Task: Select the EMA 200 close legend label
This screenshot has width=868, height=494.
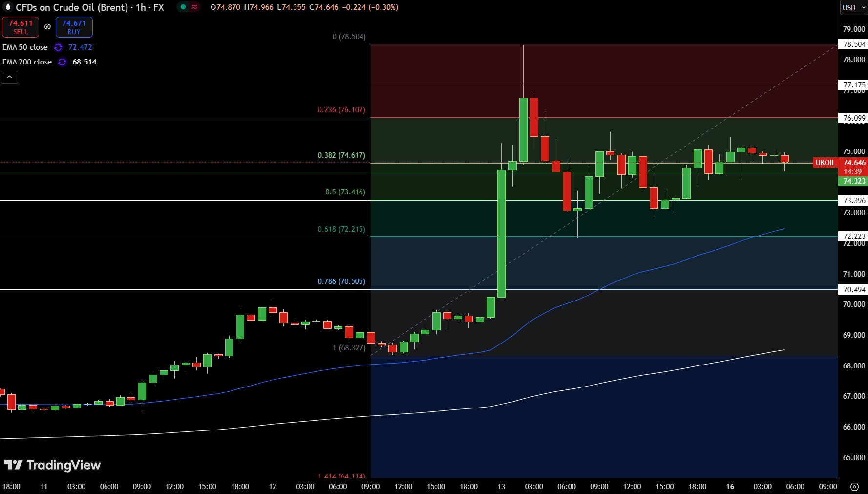Action: coord(27,62)
